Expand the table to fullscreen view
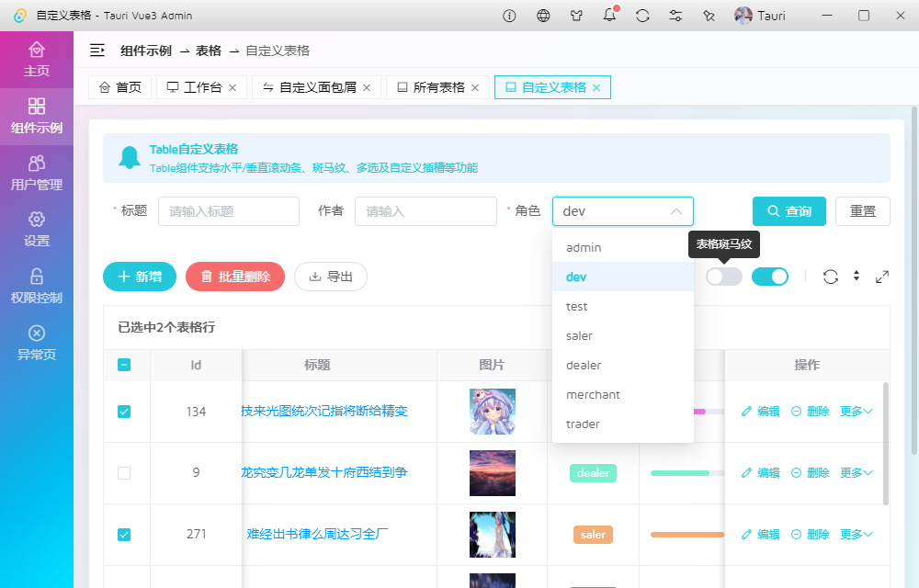 (882, 276)
